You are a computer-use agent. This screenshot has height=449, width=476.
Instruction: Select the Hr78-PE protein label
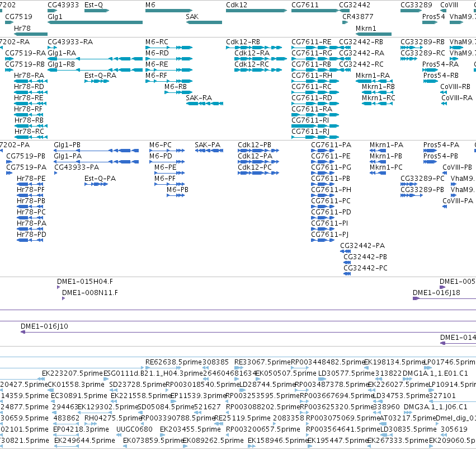pos(31,179)
